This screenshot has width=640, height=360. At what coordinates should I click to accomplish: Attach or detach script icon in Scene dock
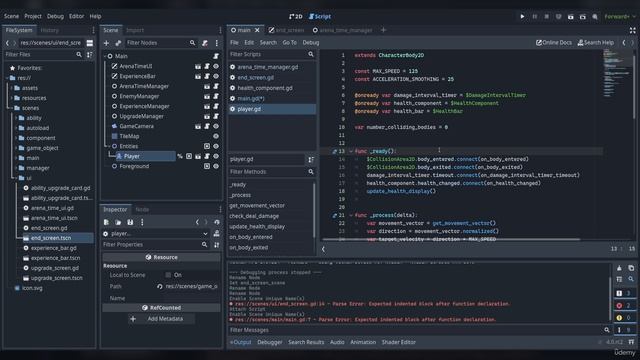pos(205,43)
